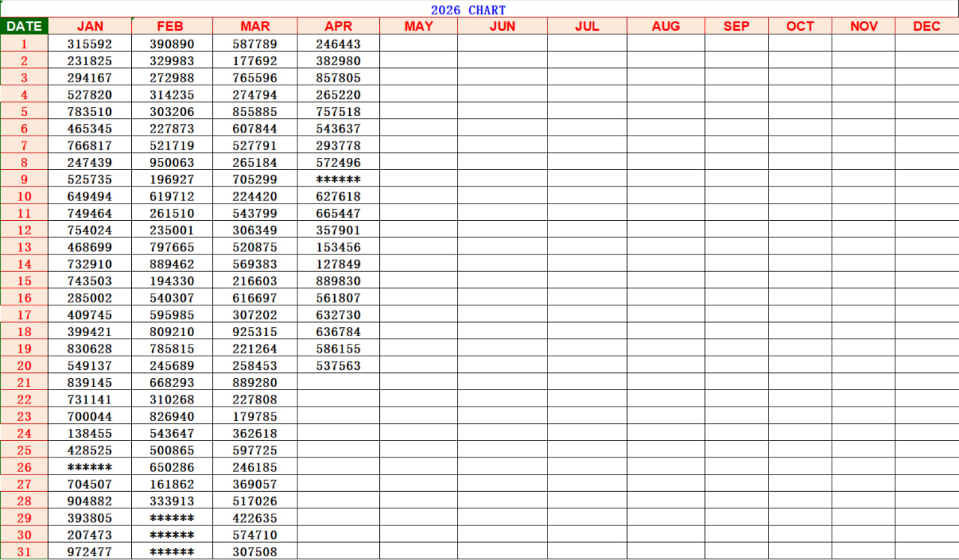Select the masked April 9 cell
Image resolution: width=959 pixels, height=560 pixels.
pyautogui.click(x=338, y=180)
